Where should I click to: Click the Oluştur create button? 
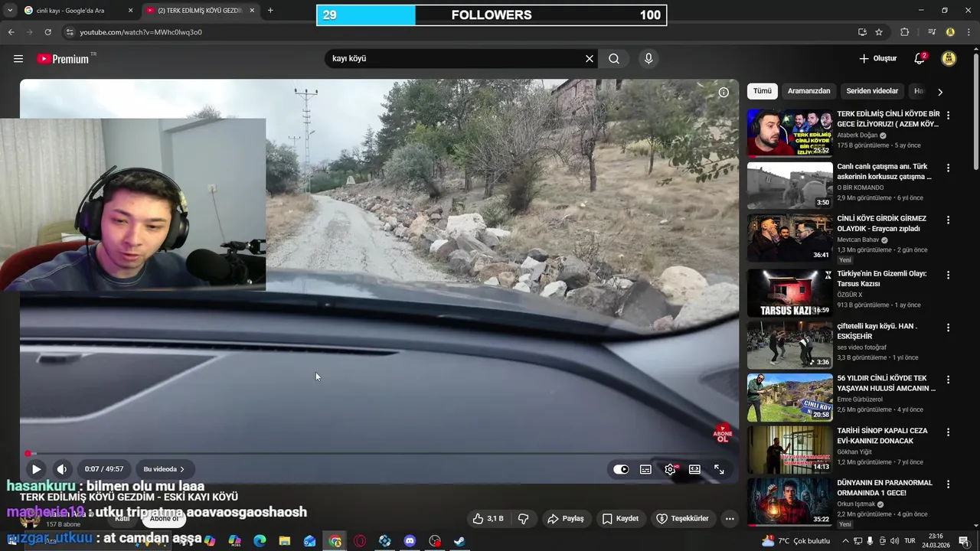[877, 59]
